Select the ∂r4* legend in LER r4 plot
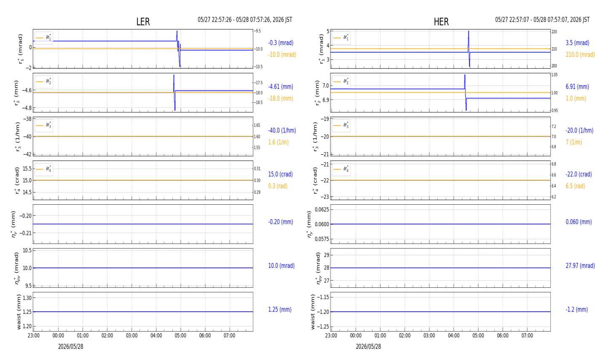The height and width of the screenshot is (364, 595). [x=44, y=169]
